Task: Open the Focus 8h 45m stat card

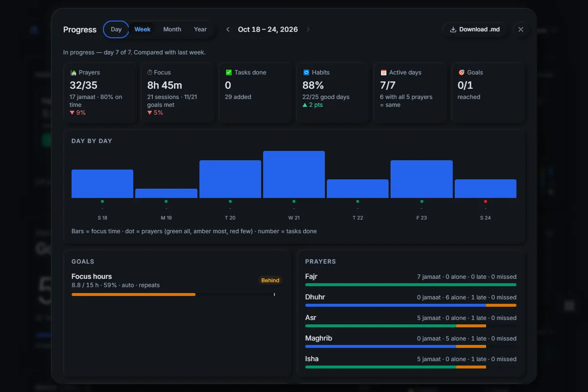Action: [x=177, y=93]
